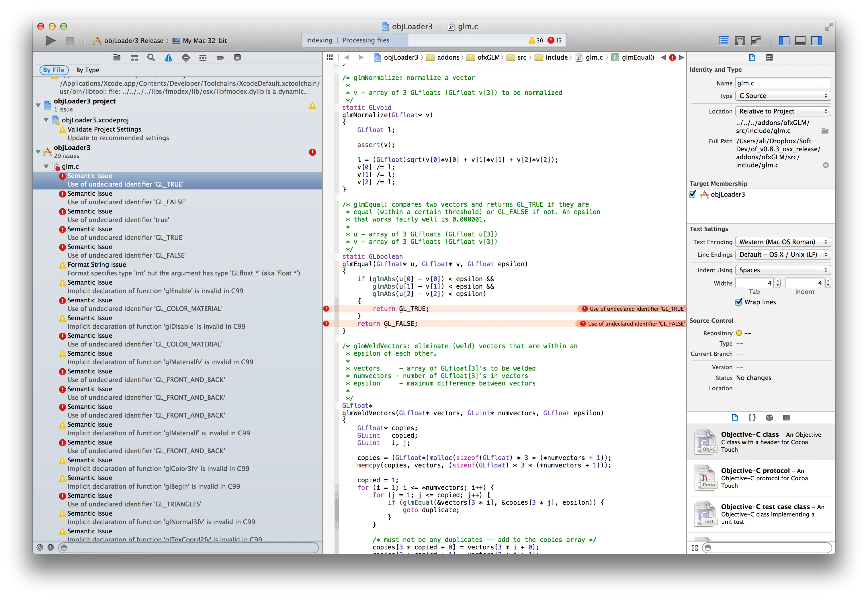Go forward in editor history
This screenshot has width=868, height=599.
click(x=361, y=57)
